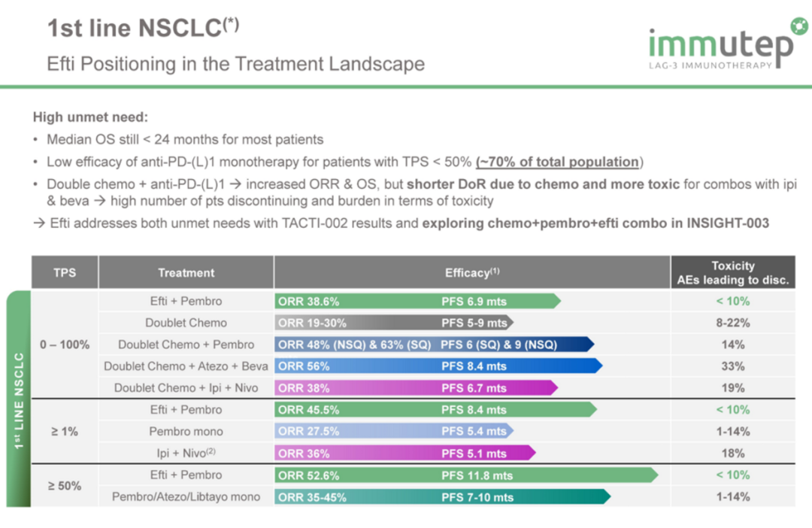The height and width of the screenshot is (528, 812).
Task: Select the "≥ 50%" TPS group cell
Action: (x=65, y=486)
